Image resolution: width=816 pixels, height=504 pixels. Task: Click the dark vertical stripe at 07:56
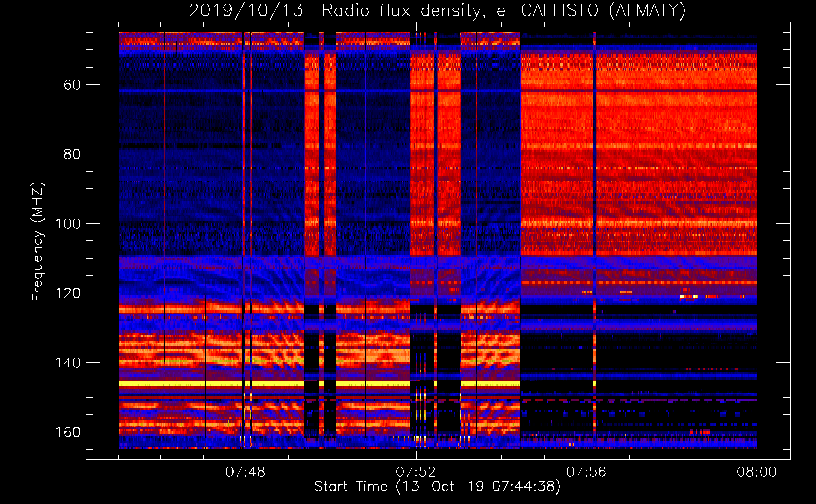tap(594, 151)
